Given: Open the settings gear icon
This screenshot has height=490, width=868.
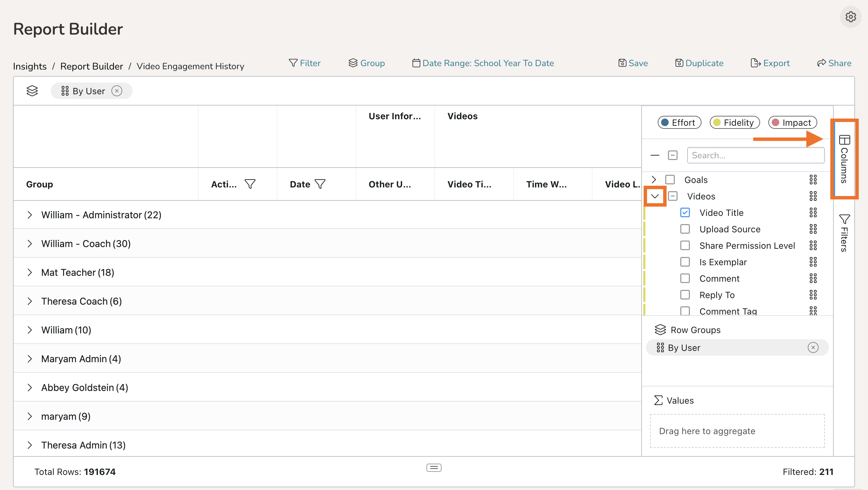Looking at the screenshot, I should (851, 17).
